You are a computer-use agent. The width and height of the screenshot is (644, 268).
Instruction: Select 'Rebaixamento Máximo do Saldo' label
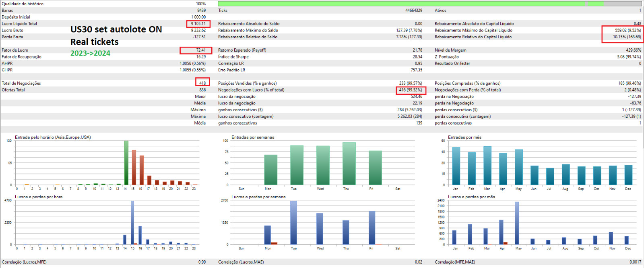[x=248, y=30]
